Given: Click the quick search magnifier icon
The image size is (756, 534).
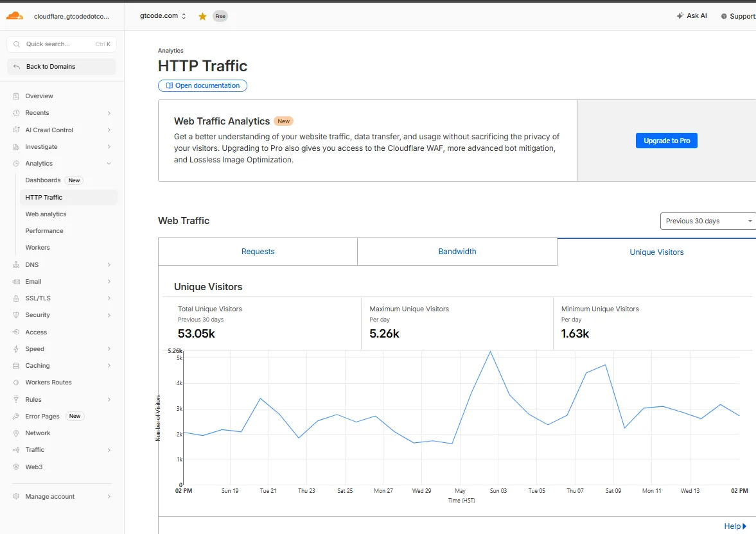Looking at the screenshot, I should (x=17, y=44).
